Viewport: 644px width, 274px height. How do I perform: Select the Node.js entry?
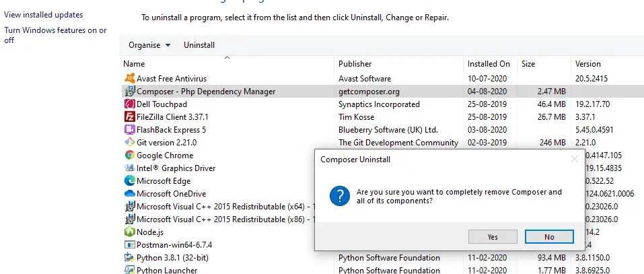150,232
